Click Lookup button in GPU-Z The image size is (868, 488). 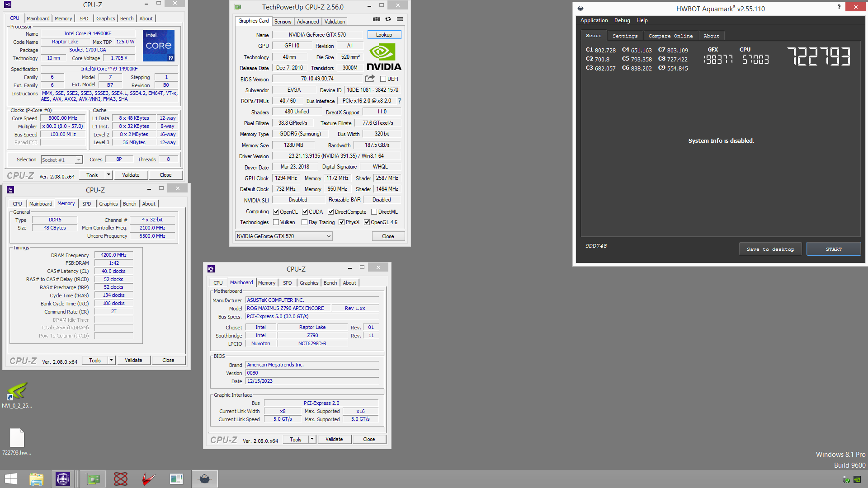tap(384, 35)
